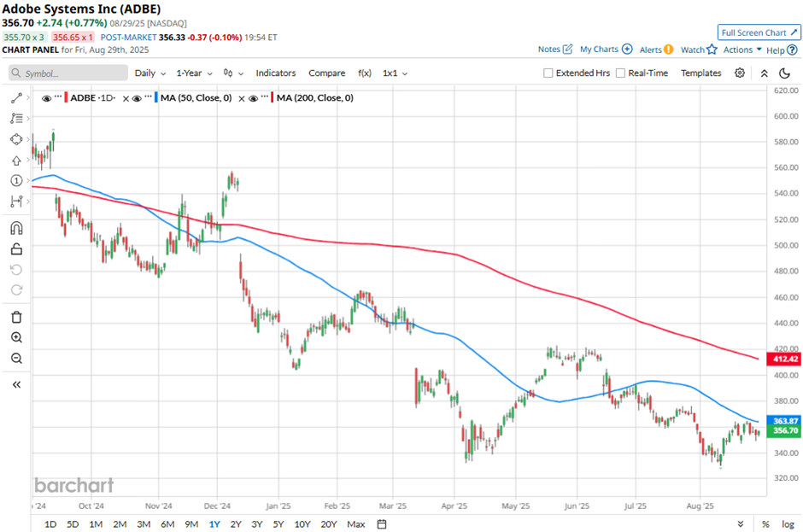Select the measure range tool
803x532 pixels.
click(16, 202)
